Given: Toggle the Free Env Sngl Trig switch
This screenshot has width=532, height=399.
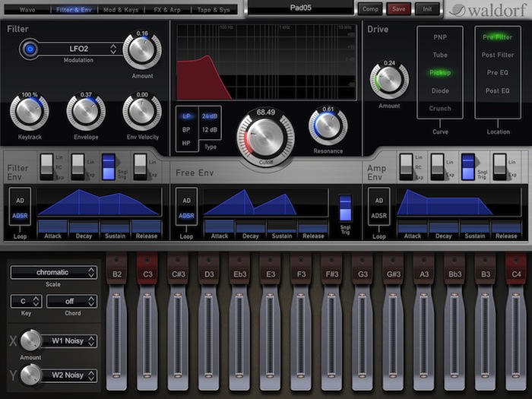Looking at the screenshot, I should tap(345, 207).
